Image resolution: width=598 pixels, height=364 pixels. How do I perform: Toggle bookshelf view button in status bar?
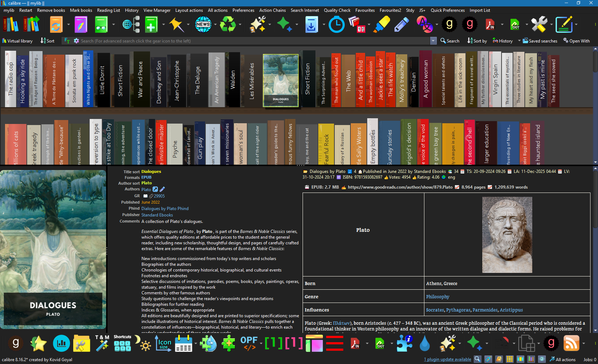[531, 359]
